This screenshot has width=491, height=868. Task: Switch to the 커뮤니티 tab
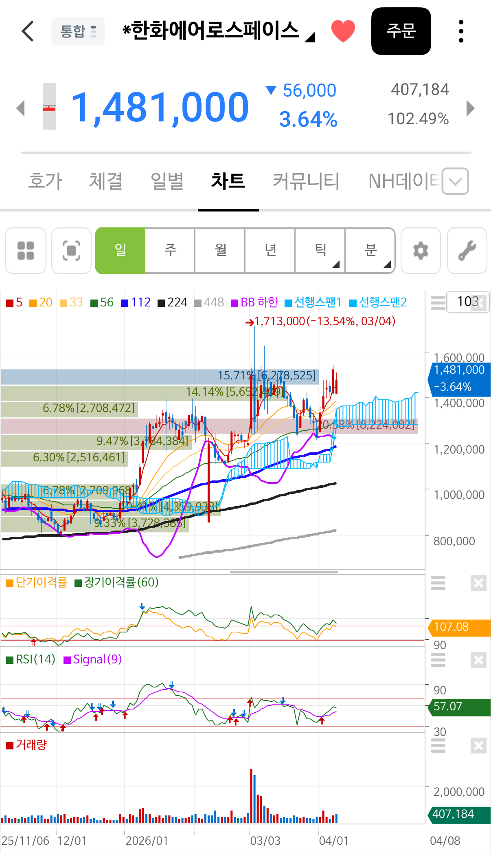(x=306, y=181)
